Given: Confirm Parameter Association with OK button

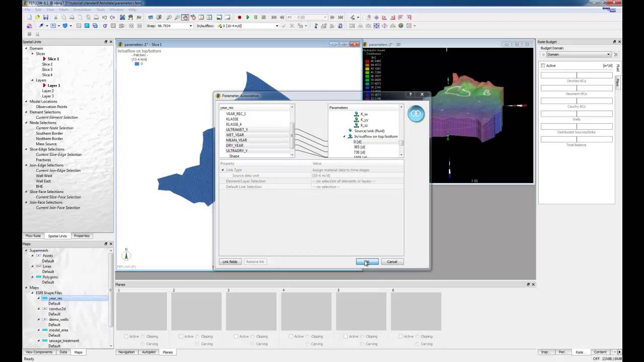Looking at the screenshot, I should (367, 261).
